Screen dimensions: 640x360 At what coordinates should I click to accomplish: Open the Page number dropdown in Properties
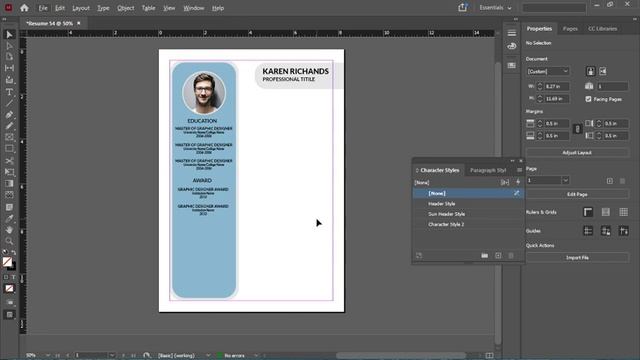[x=565, y=180]
